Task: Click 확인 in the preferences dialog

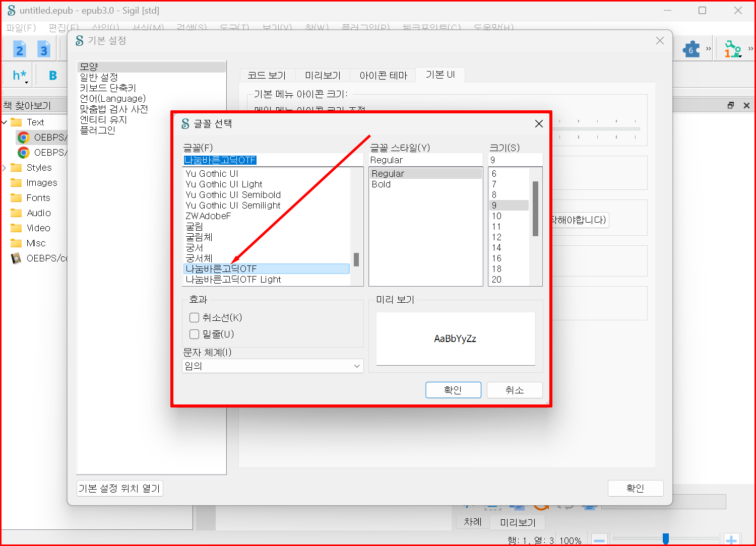Action: coord(636,488)
